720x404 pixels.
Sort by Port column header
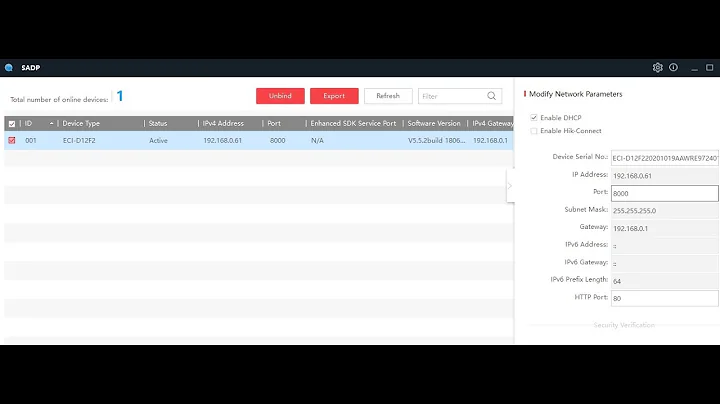point(274,123)
